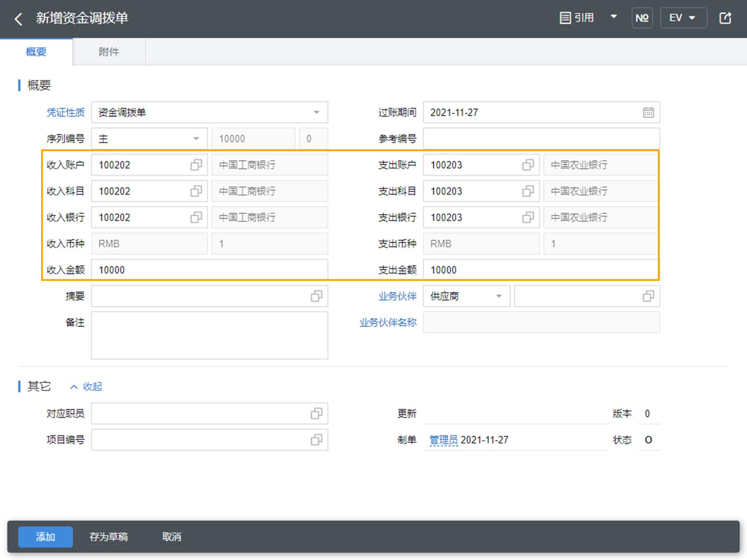
Task: Open lookup for 收入科目 field
Action: 196,191
